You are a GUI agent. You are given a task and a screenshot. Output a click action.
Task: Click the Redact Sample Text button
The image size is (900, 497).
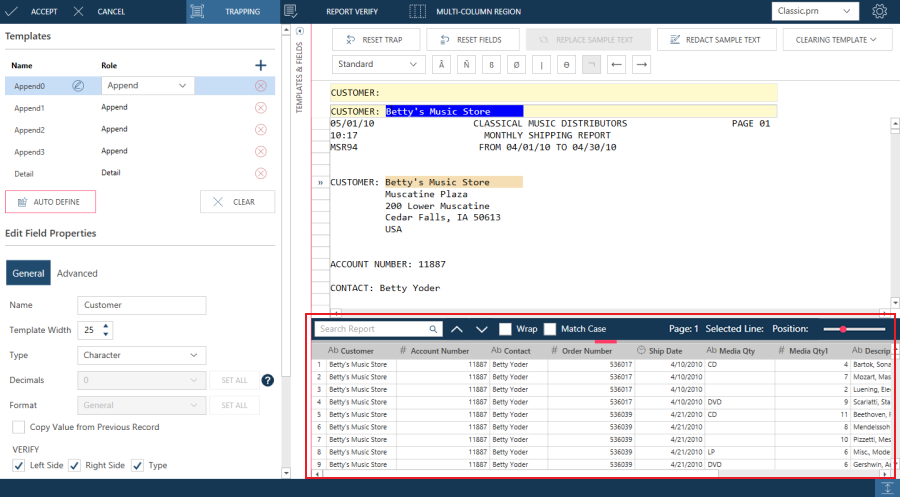coord(716,40)
